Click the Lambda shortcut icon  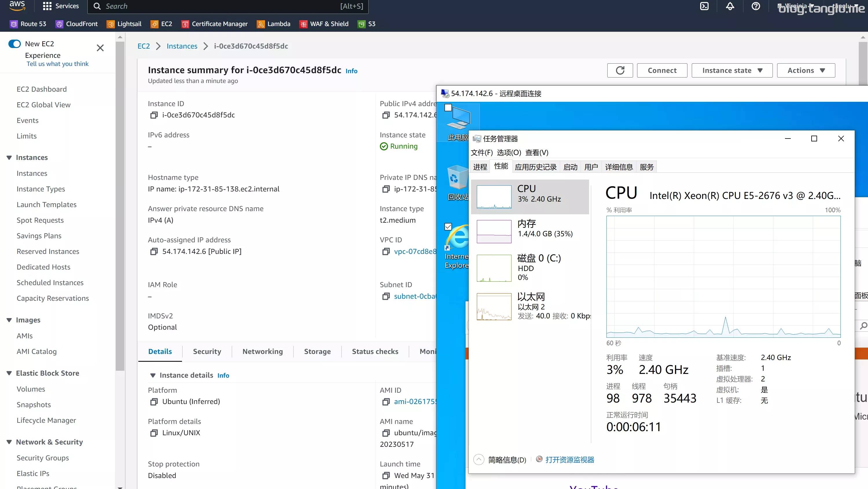coord(260,24)
